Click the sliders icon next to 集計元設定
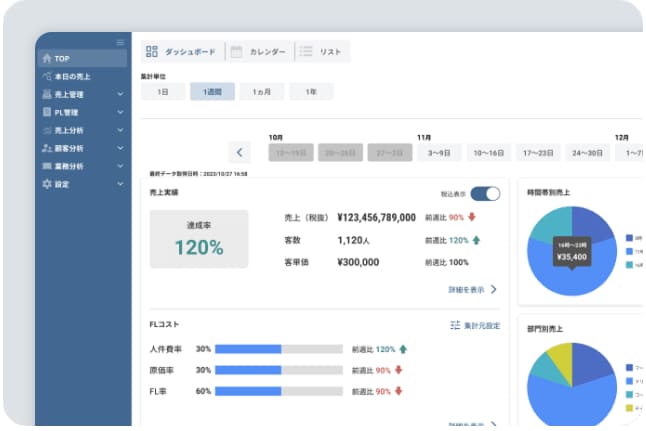The width and height of the screenshot is (646, 431). 455,325
